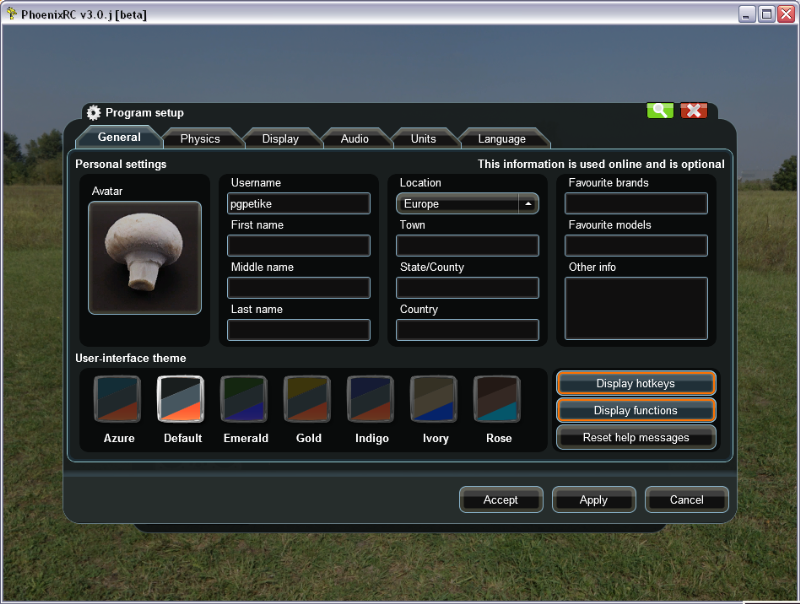Click the mushroom avatar image
The height and width of the screenshot is (604, 800).
(x=145, y=258)
